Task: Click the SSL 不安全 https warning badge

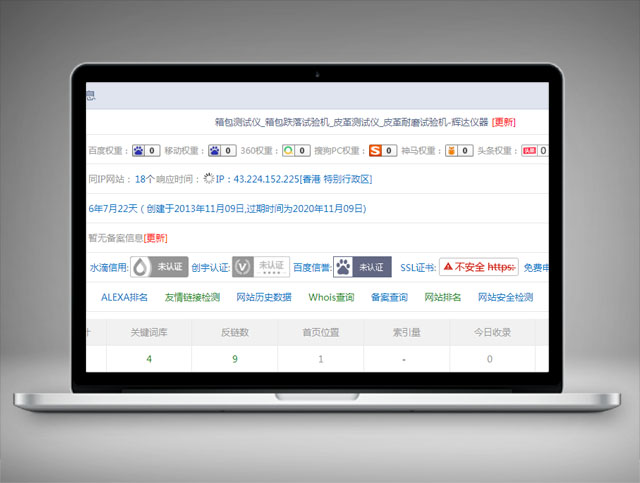Action: click(x=479, y=267)
